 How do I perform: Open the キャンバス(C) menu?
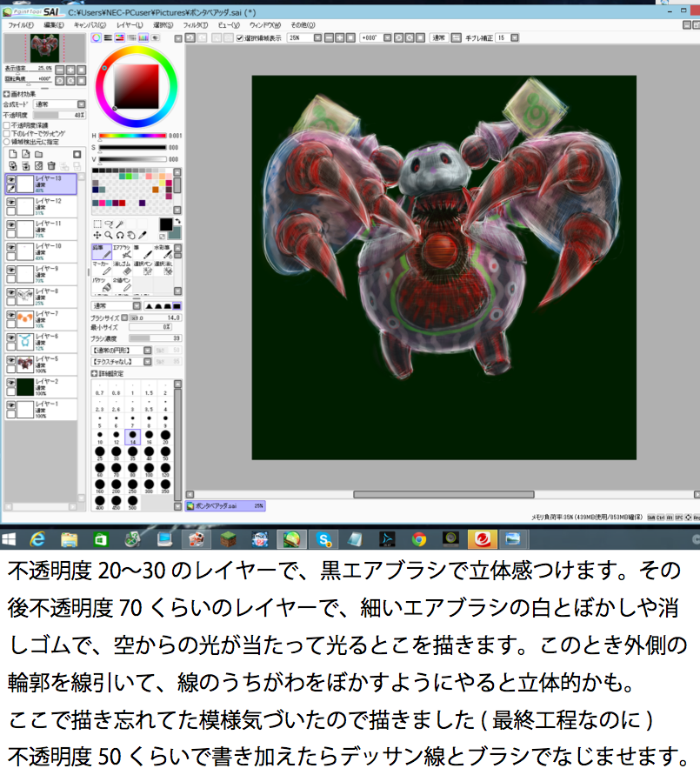click(90, 24)
